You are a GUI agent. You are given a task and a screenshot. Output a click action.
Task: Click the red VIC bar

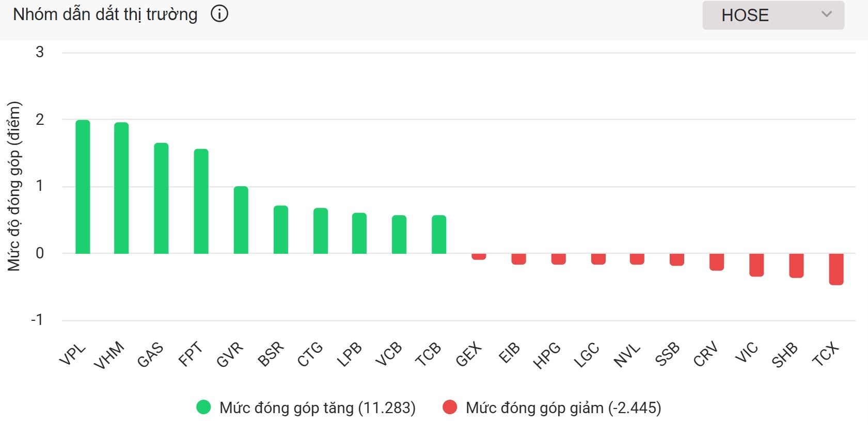coord(756,265)
